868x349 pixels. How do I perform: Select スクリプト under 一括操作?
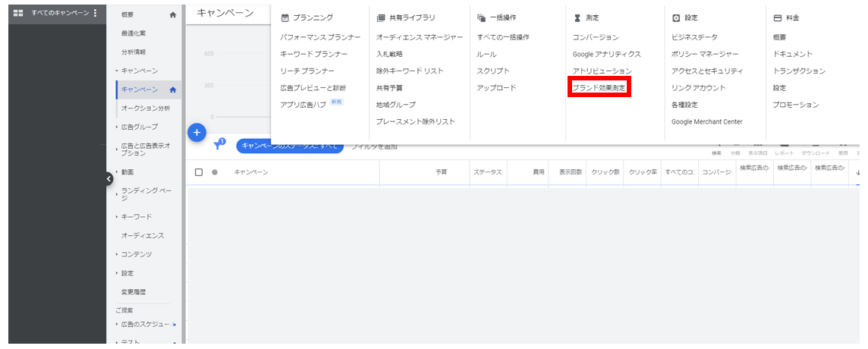(x=493, y=71)
